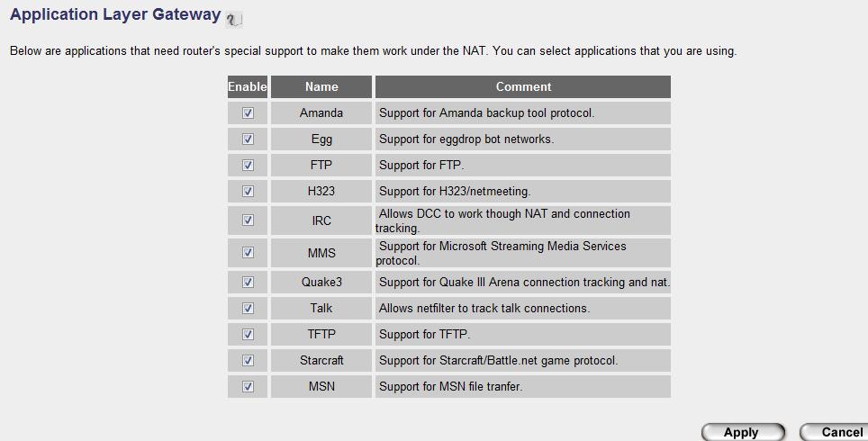The image size is (868, 441).
Task: Open the help icon beside Application Layer Gateway
Action: tap(234, 19)
